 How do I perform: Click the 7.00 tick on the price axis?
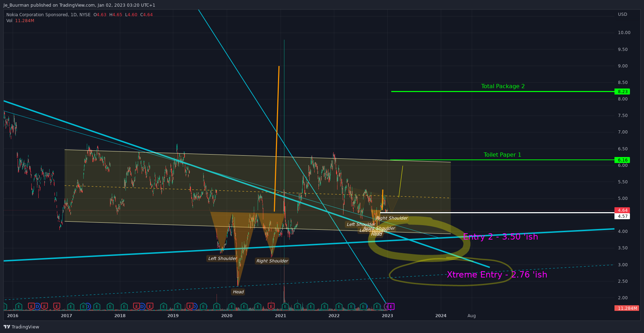click(x=623, y=132)
